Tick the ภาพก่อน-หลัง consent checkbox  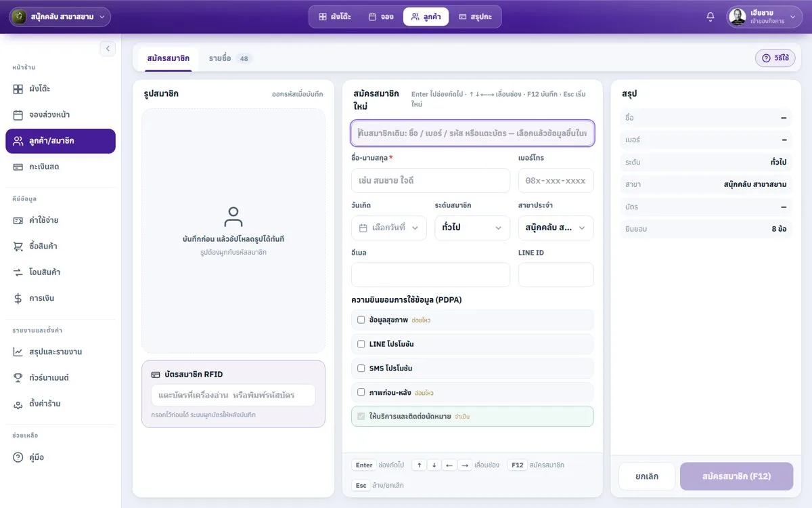[361, 392]
